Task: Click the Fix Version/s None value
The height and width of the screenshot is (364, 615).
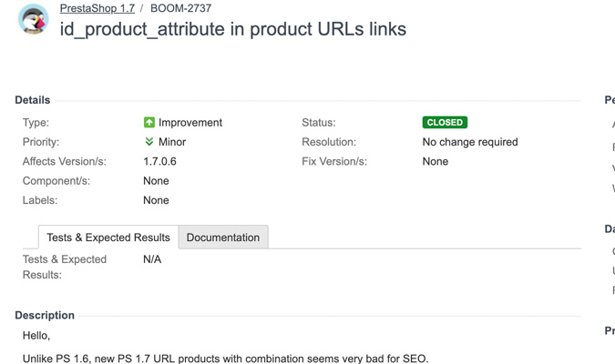Action: pyautogui.click(x=436, y=161)
